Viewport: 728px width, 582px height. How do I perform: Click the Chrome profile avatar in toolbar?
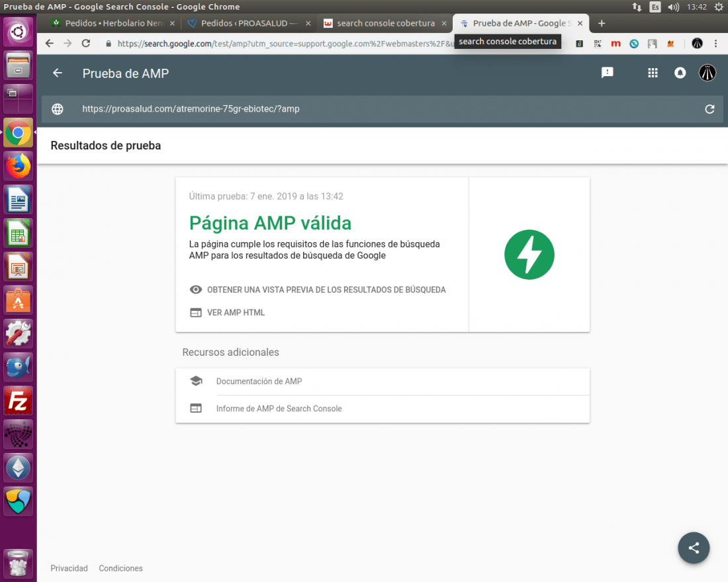coord(697,44)
